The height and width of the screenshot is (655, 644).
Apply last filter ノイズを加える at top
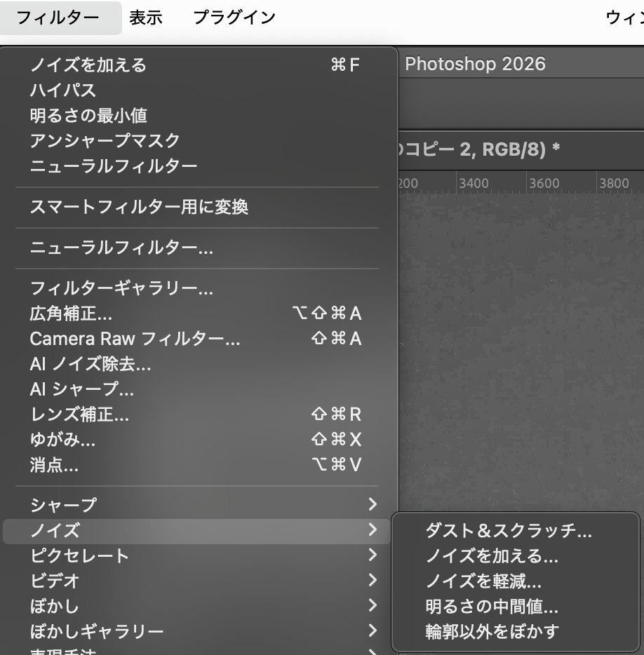88,65
